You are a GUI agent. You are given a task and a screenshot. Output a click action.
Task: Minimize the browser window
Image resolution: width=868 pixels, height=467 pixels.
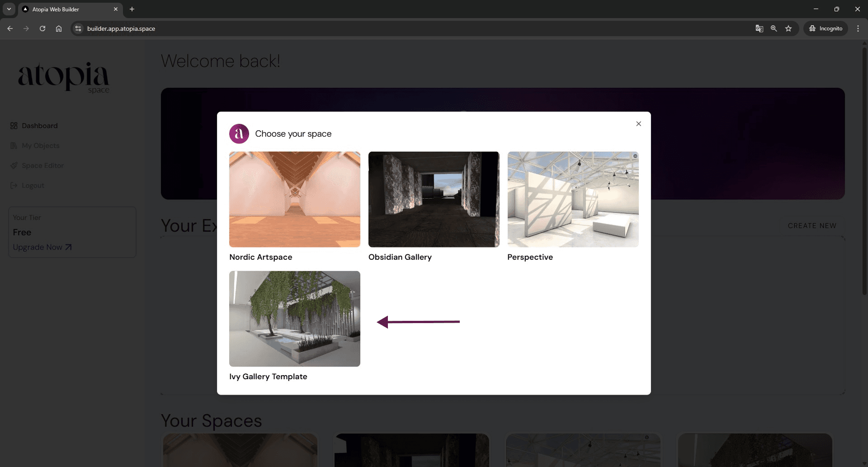[x=816, y=9]
